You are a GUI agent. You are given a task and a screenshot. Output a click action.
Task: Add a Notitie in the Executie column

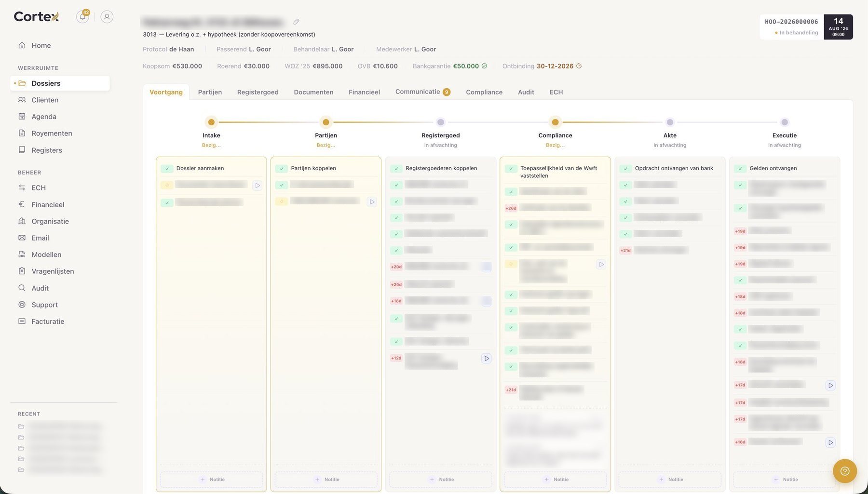785,480
